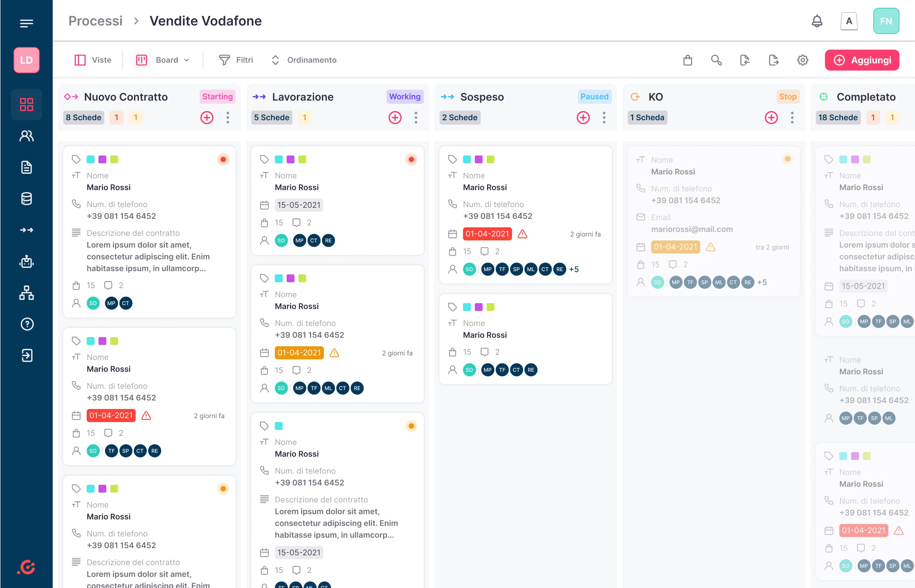Open the users sidebar icon
This screenshot has width=915, height=588.
26,136
